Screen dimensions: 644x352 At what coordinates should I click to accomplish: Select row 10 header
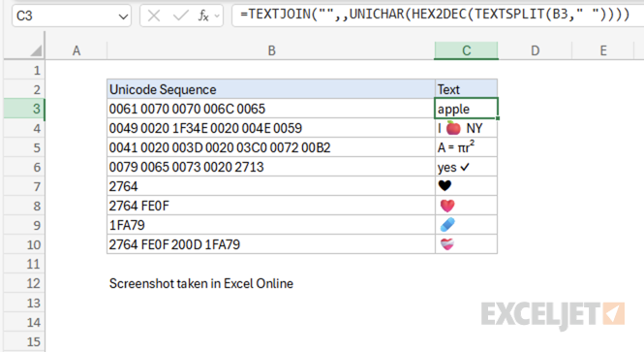pos(24,244)
